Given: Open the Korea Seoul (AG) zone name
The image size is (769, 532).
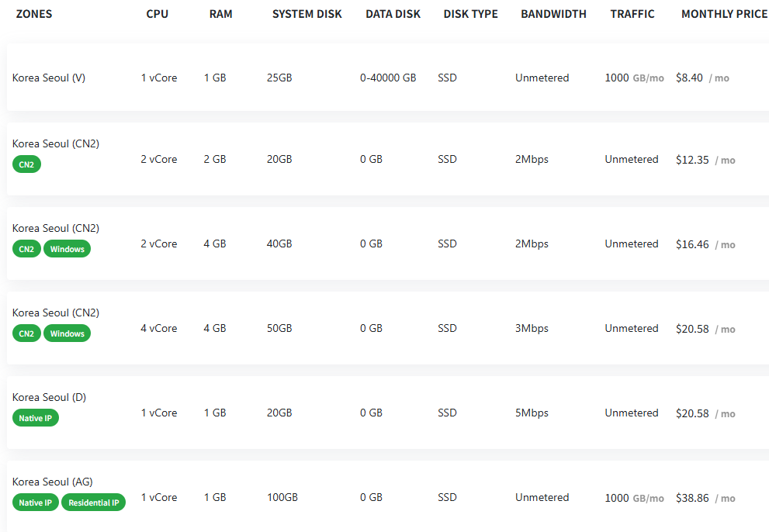Looking at the screenshot, I should [53, 482].
